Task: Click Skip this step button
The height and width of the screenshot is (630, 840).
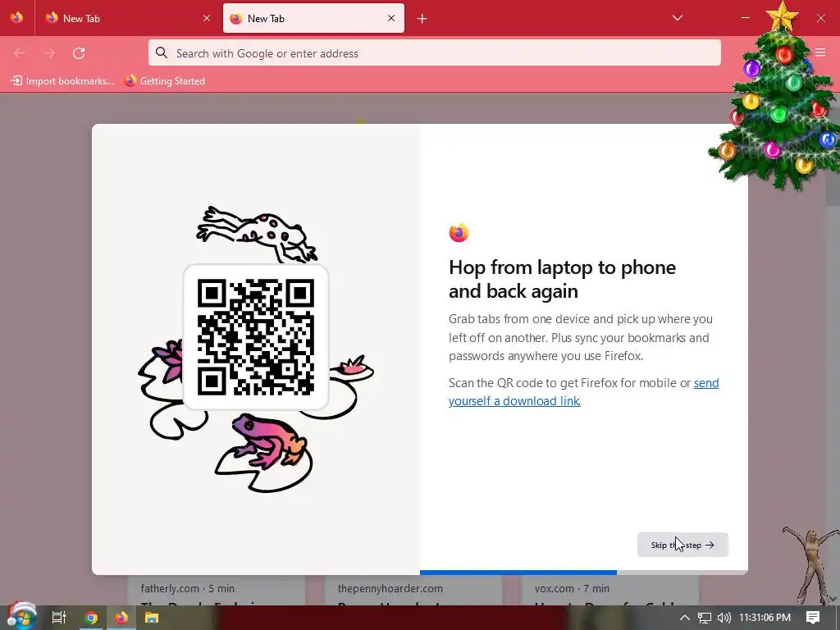Action: point(682,545)
